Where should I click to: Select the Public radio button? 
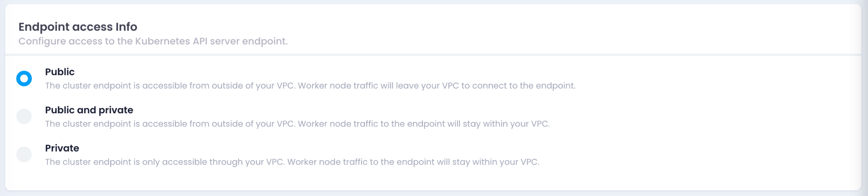pos(24,78)
